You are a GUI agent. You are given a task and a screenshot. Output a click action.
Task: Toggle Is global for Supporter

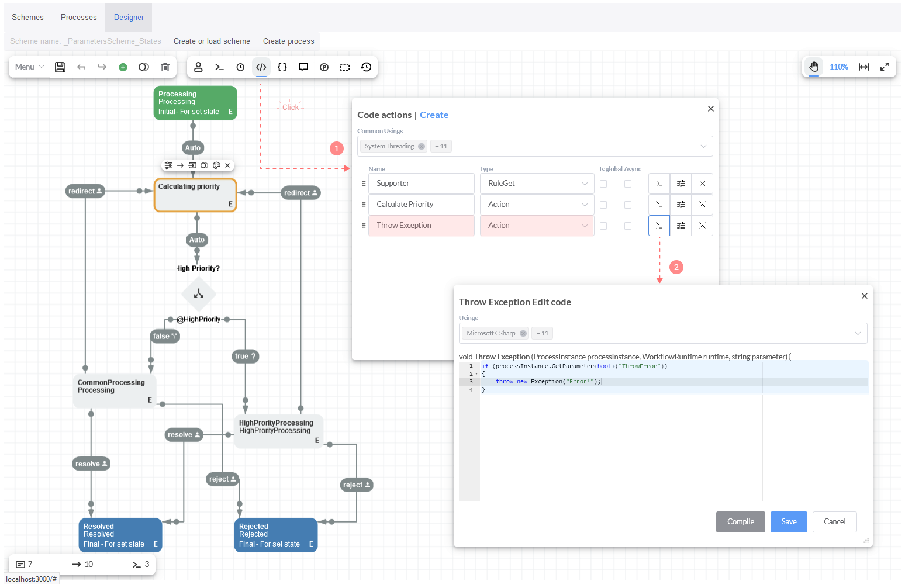point(603,184)
